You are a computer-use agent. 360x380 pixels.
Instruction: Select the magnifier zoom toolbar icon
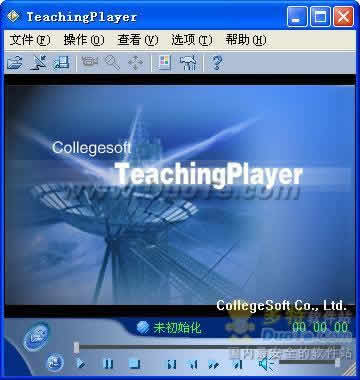[x=112, y=62]
